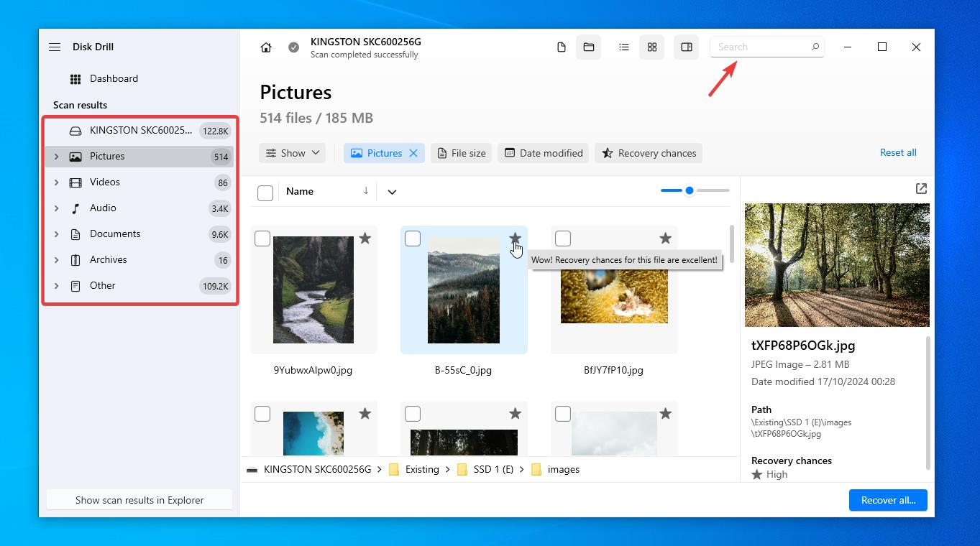The width and height of the screenshot is (980, 546).
Task: Switch to folder view icon
Action: [589, 47]
